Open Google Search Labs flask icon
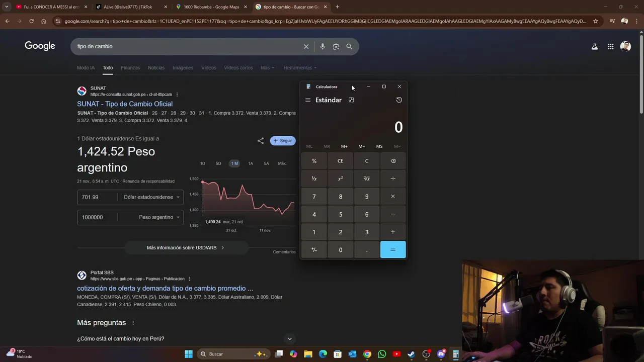The height and width of the screenshot is (362, 644). point(594,46)
